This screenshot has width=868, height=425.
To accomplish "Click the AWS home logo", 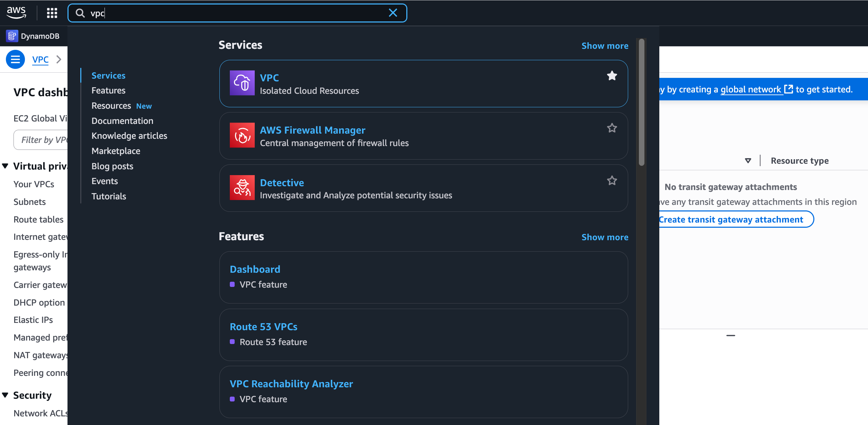I will click(17, 12).
